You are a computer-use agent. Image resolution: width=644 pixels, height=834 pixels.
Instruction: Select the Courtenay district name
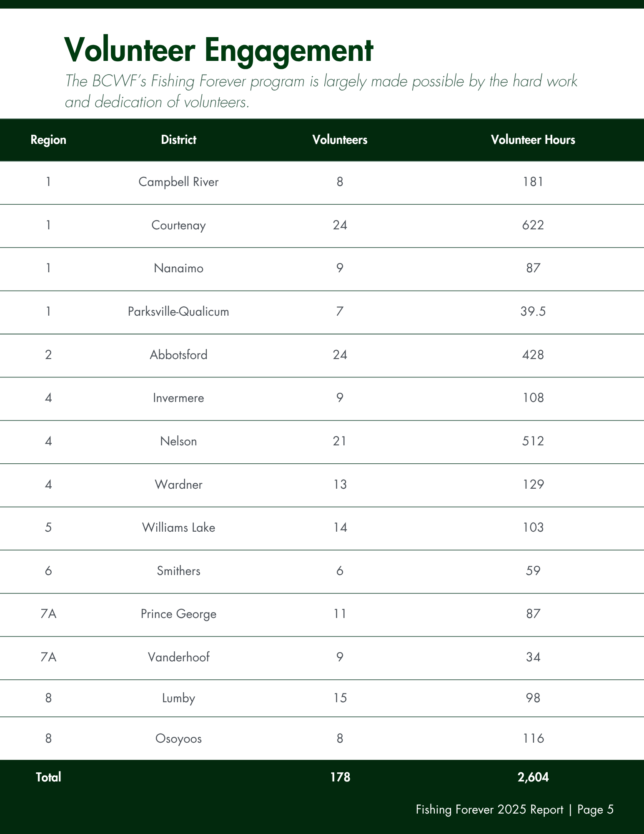point(178,225)
